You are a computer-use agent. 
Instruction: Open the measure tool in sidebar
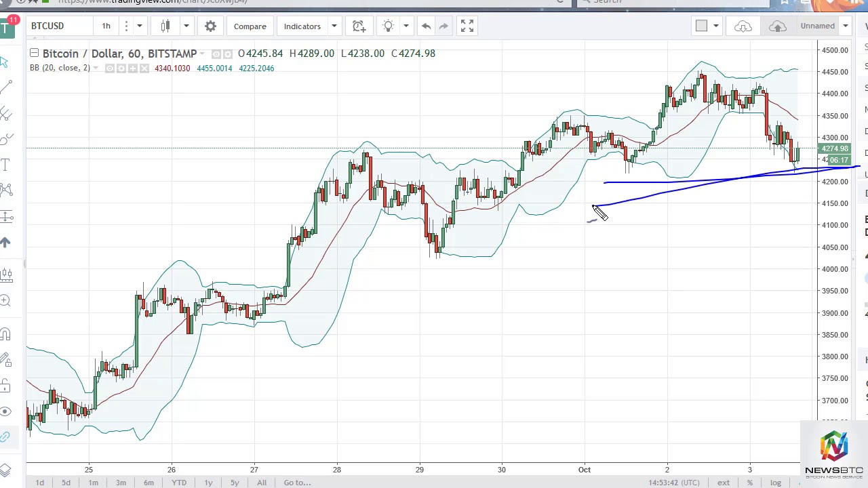(x=5, y=274)
